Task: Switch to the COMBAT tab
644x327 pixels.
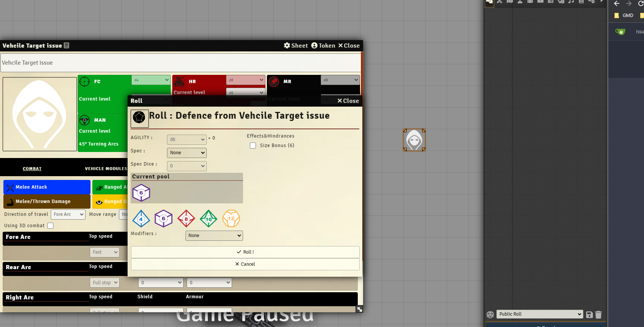Action: (x=32, y=169)
